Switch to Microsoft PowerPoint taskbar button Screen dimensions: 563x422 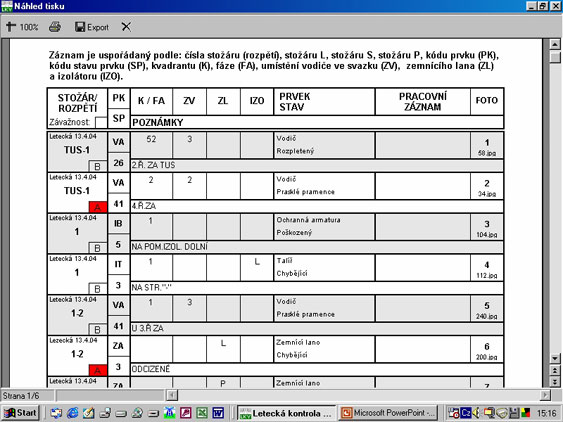click(x=389, y=413)
